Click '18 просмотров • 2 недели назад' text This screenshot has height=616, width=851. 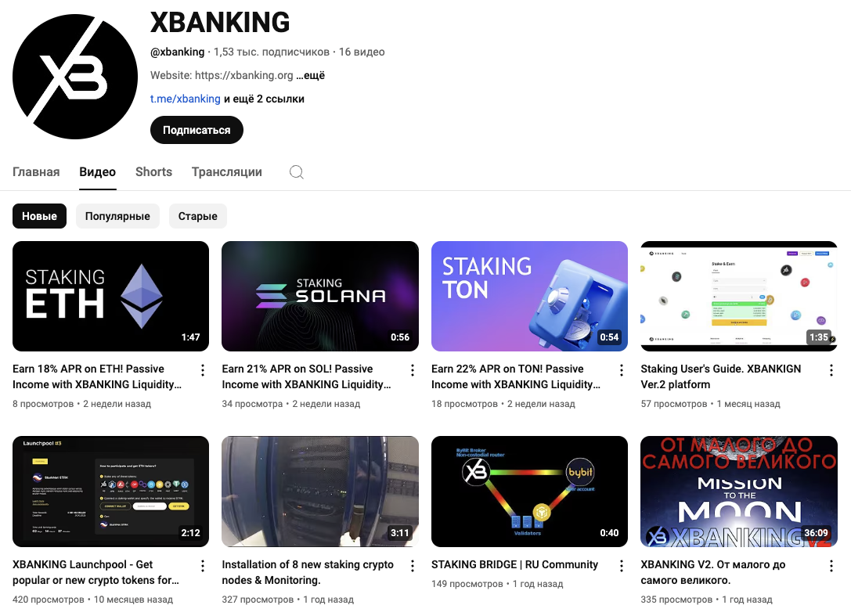(503, 404)
